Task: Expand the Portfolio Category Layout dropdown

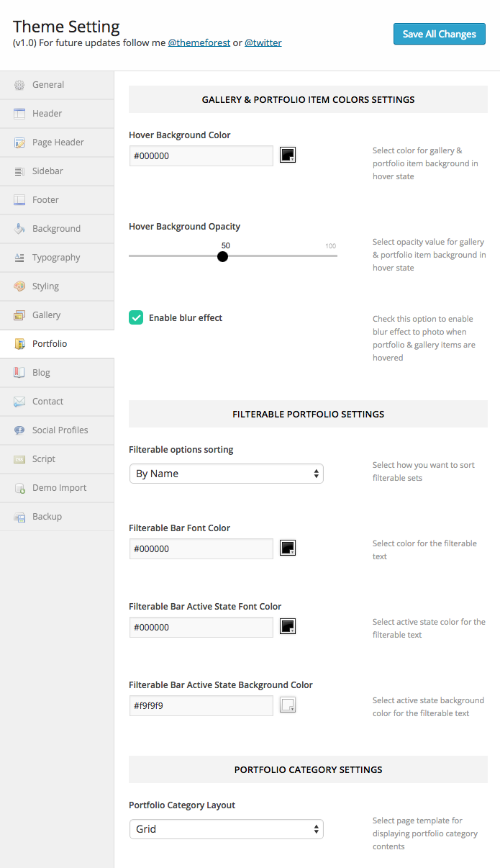Action: (226, 829)
